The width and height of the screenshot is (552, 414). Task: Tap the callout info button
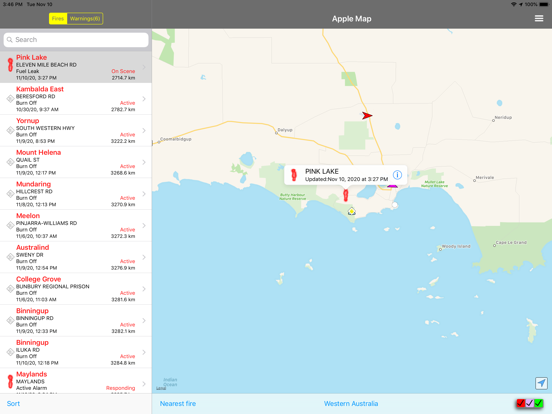397,175
